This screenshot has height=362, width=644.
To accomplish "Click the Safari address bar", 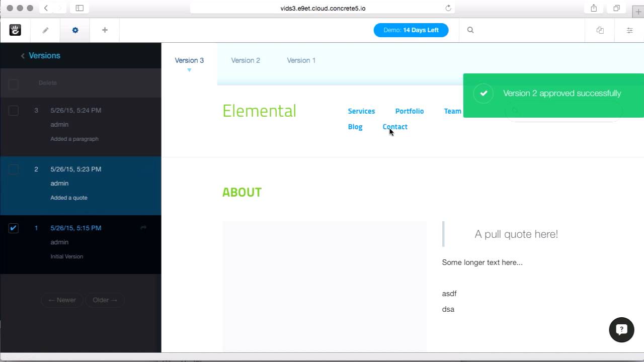I will [323, 8].
